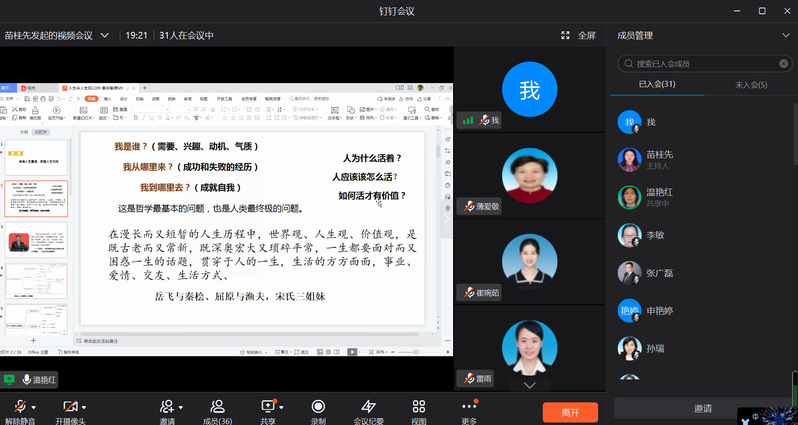The height and width of the screenshot is (425, 798).
Task: Click the 邀请 icon in bottom toolbar
Action: [x=166, y=406]
